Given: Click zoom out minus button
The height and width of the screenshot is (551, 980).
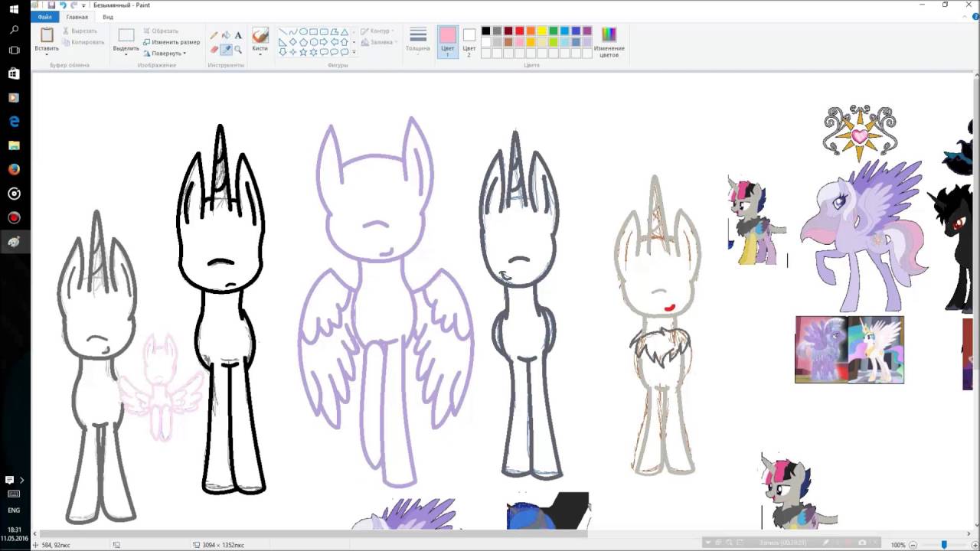Looking at the screenshot, I should click(913, 545).
